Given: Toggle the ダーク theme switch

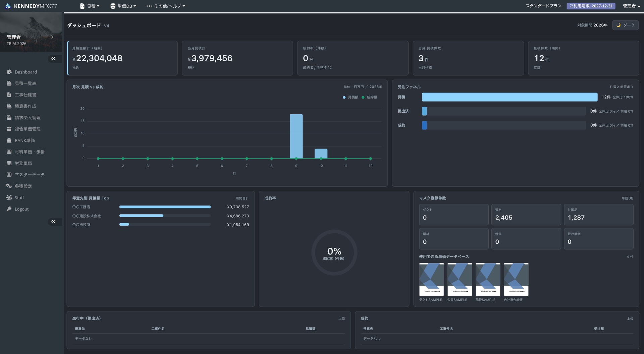Looking at the screenshot, I should [x=625, y=25].
